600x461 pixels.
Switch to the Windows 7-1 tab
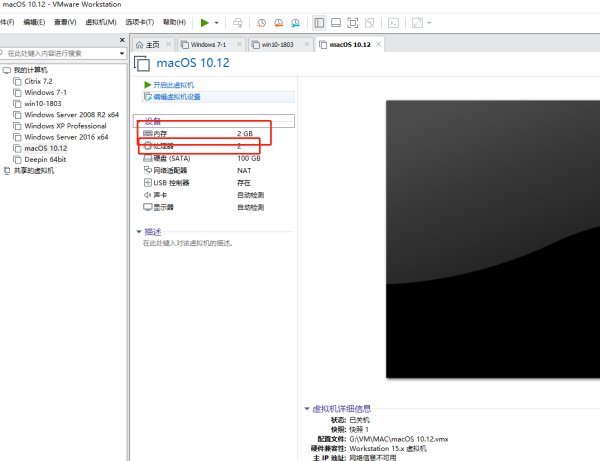pos(209,45)
